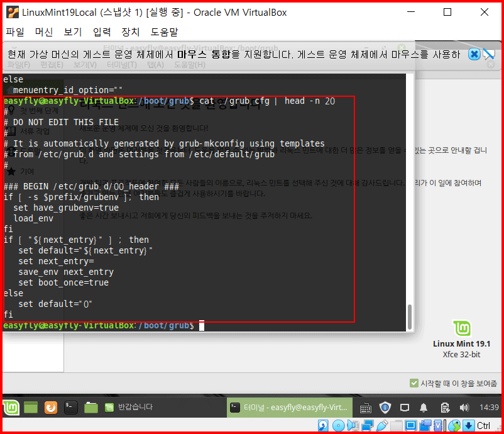Open the 장치 menu in VirtualBox
Screen dimensions: 504x434
tap(131, 32)
